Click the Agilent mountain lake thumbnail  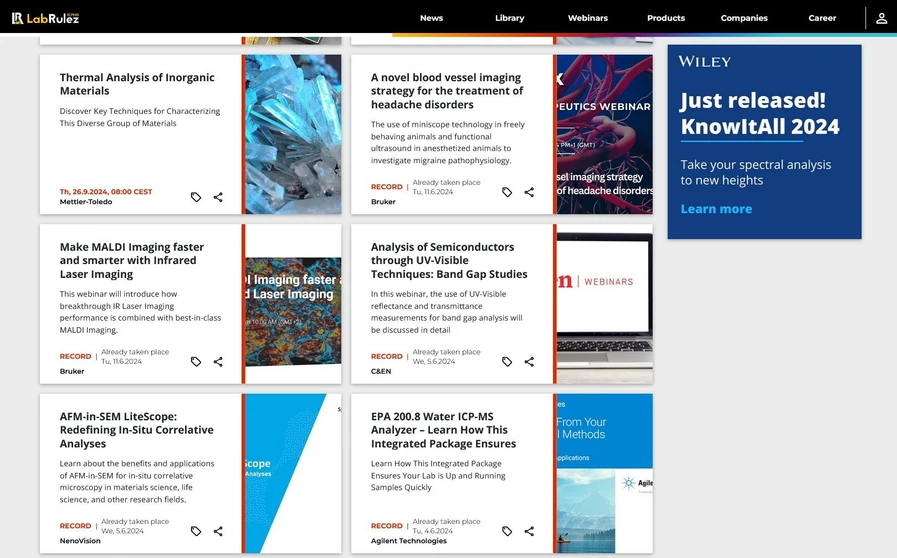[x=605, y=473]
